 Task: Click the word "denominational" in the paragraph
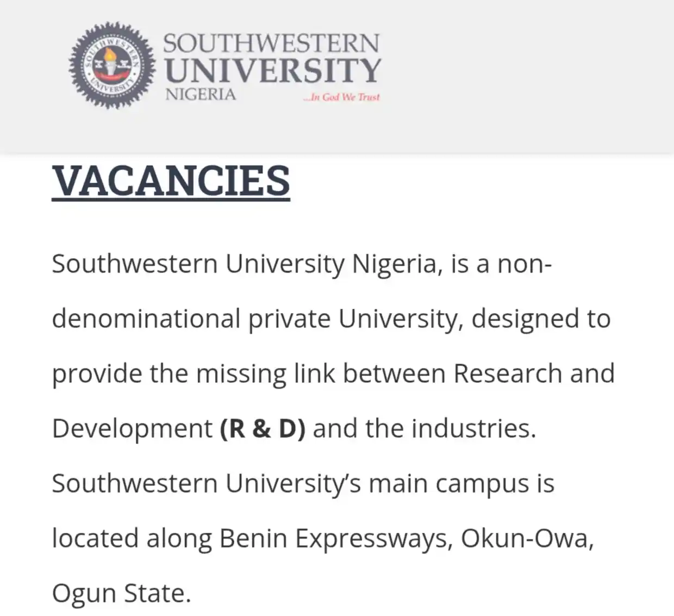coord(146,319)
